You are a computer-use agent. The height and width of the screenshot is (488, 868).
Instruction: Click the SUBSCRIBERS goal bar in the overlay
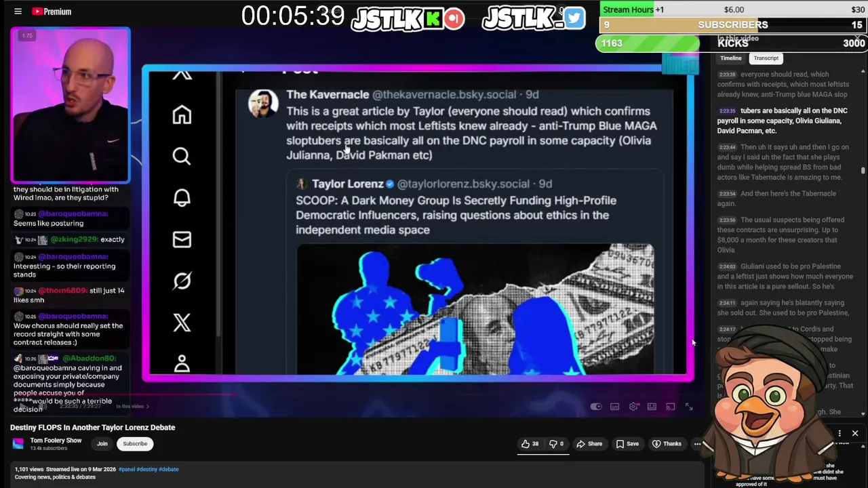[732, 25]
